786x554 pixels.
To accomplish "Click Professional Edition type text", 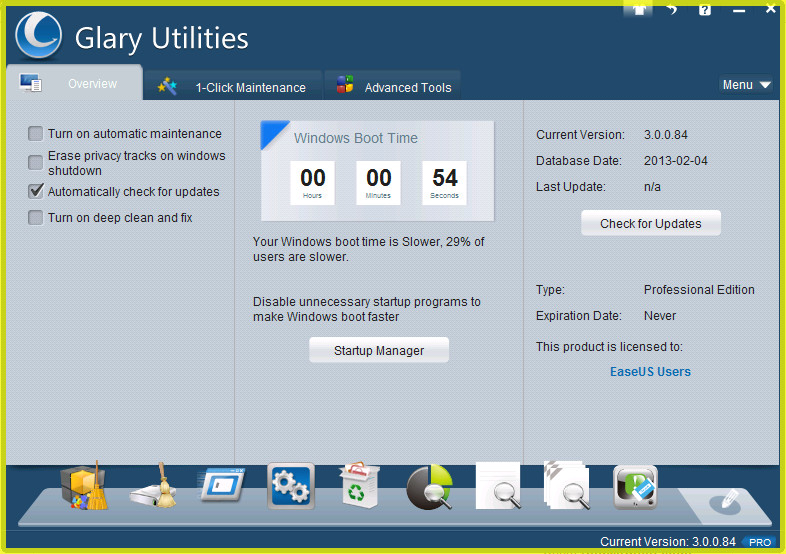I will click(699, 290).
